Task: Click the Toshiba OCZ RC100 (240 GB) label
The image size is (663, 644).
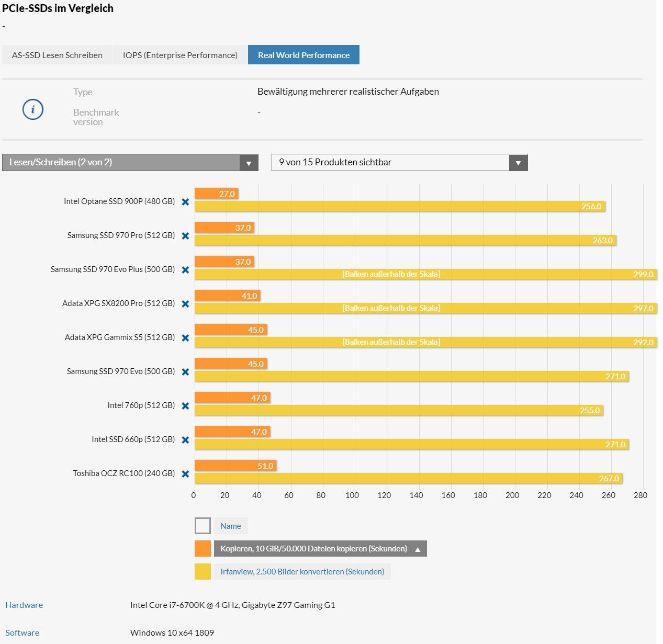Action: pyautogui.click(x=124, y=473)
